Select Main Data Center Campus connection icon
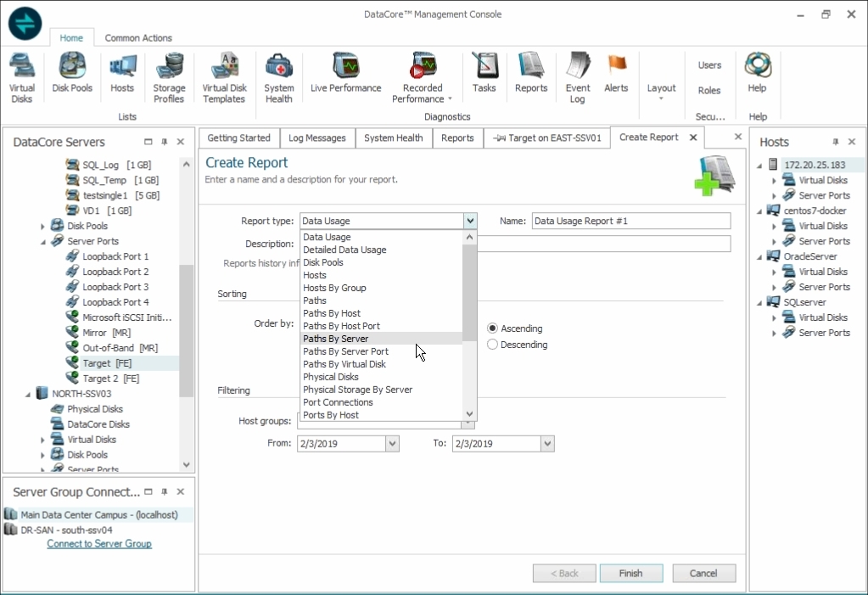Viewport: 868px width, 595px height. [x=10, y=514]
